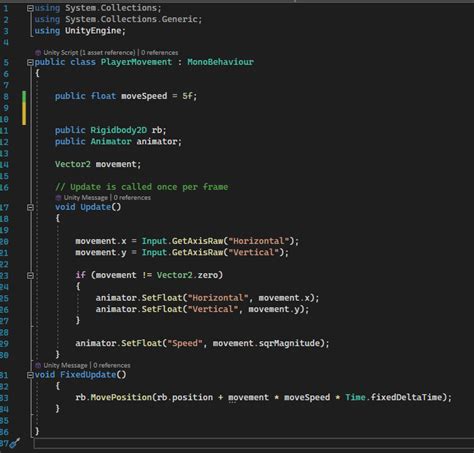Collapse the using directives block
The height and width of the screenshot is (453, 474).
click(30, 8)
